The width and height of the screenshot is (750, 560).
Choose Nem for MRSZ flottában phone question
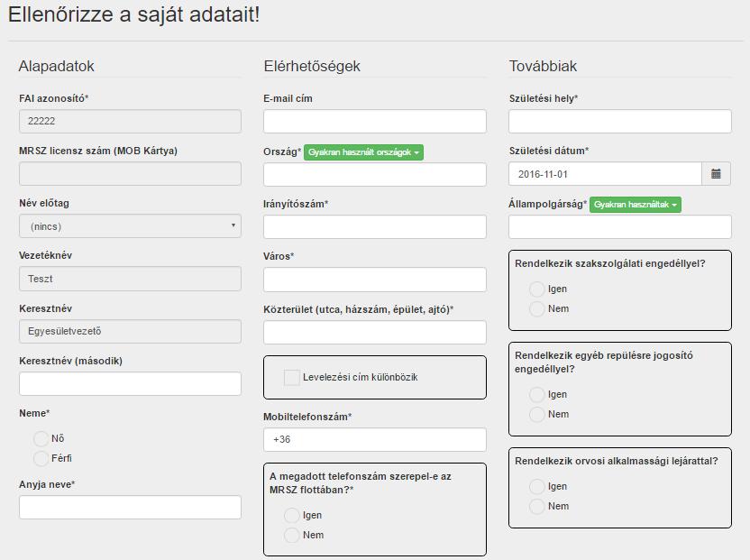(x=292, y=535)
